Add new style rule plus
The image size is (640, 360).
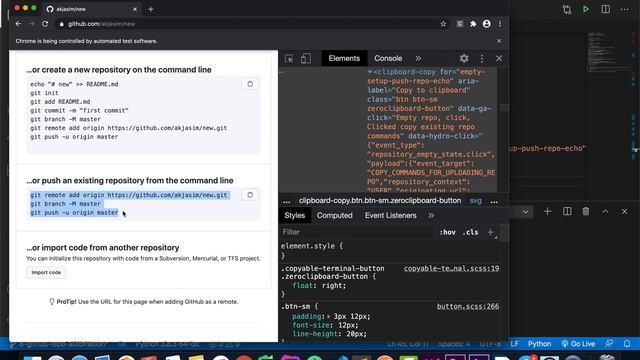click(x=490, y=232)
